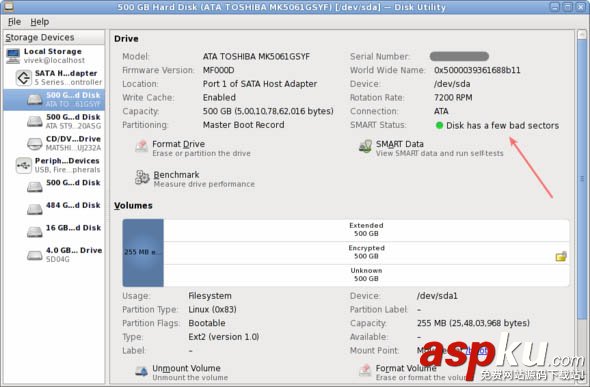590x387 pixels.
Task: Select the peripheral 500 GB hard disk icon
Action: click(x=35, y=187)
